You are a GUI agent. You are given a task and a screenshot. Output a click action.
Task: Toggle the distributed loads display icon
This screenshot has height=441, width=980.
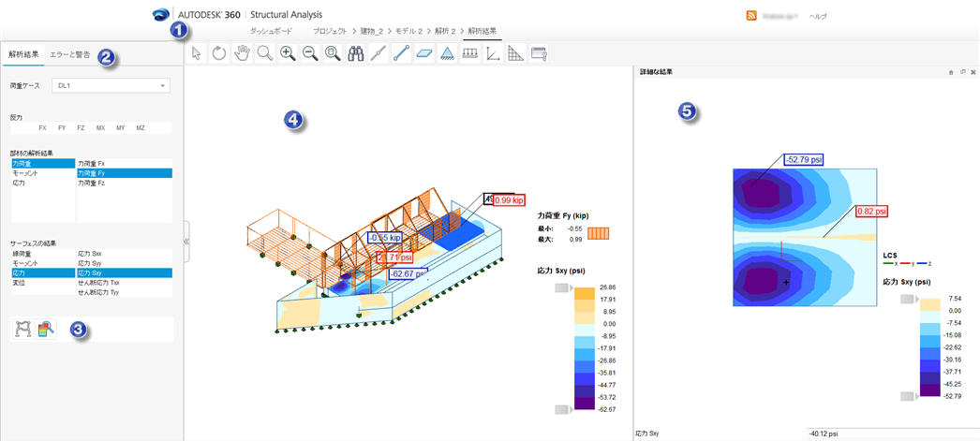click(x=470, y=54)
